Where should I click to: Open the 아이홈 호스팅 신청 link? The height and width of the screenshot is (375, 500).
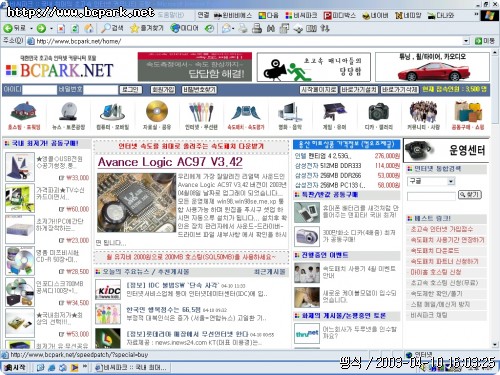click(436, 272)
